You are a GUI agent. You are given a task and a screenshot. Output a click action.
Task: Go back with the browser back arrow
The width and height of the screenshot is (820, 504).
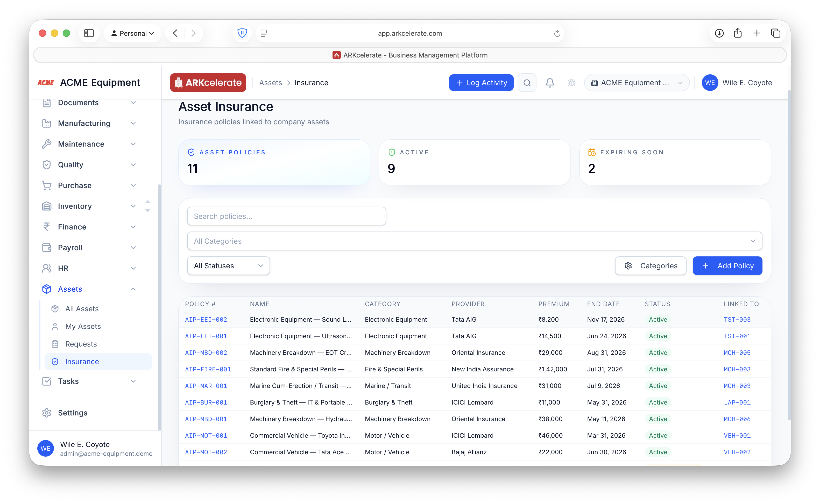tap(175, 33)
